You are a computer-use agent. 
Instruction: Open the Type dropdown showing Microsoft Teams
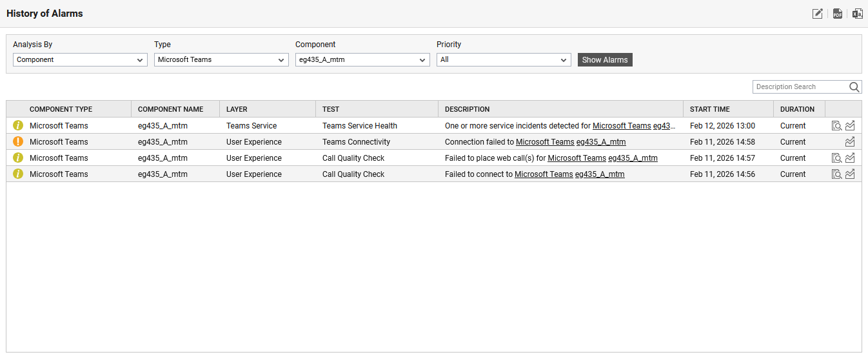(x=221, y=60)
